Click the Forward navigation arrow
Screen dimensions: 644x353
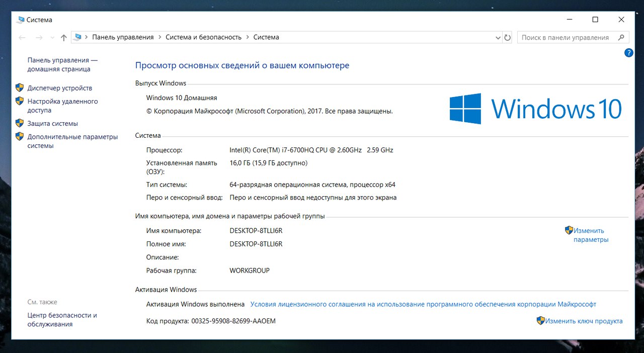(39, 37)
